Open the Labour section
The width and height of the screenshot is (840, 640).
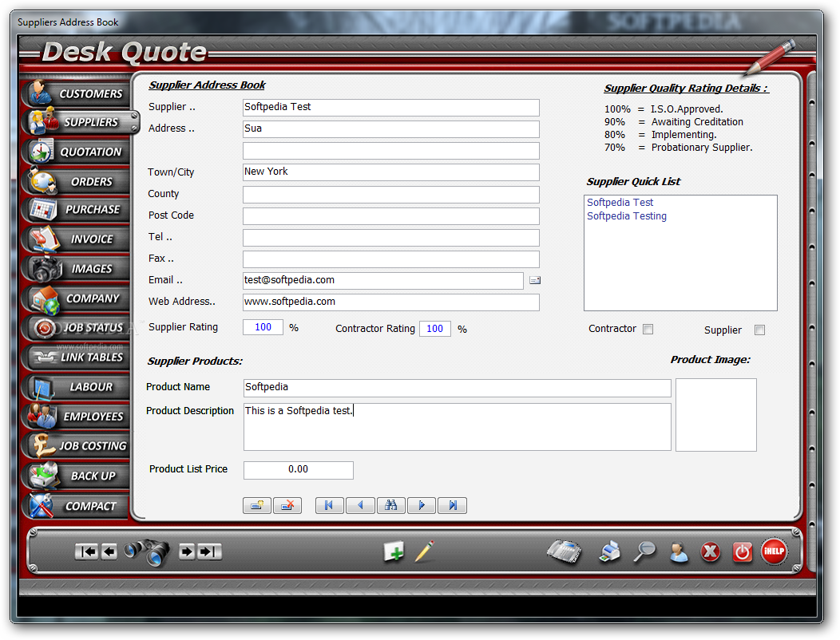[x=76, y=387]
